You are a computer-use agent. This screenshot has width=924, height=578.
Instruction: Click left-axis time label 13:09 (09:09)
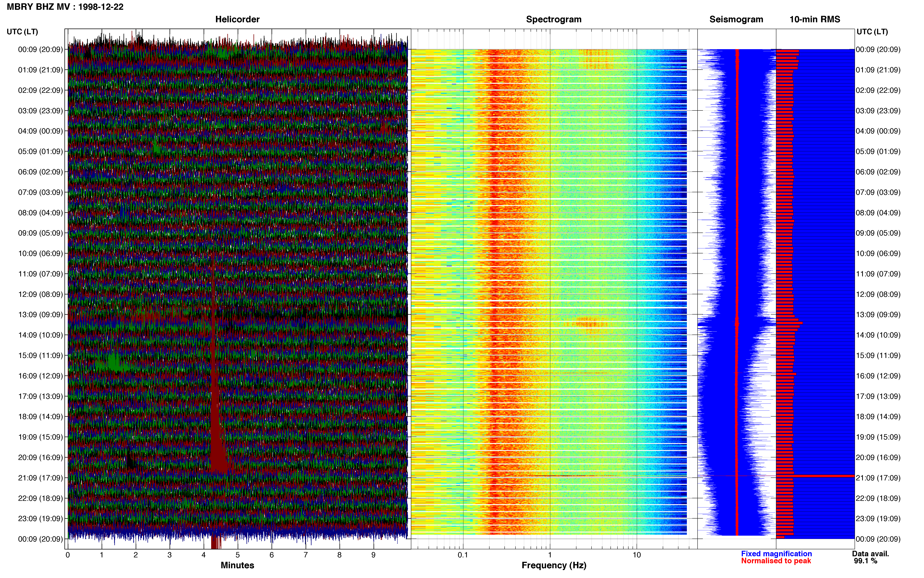pyautogui.click(x=41, y=315)
